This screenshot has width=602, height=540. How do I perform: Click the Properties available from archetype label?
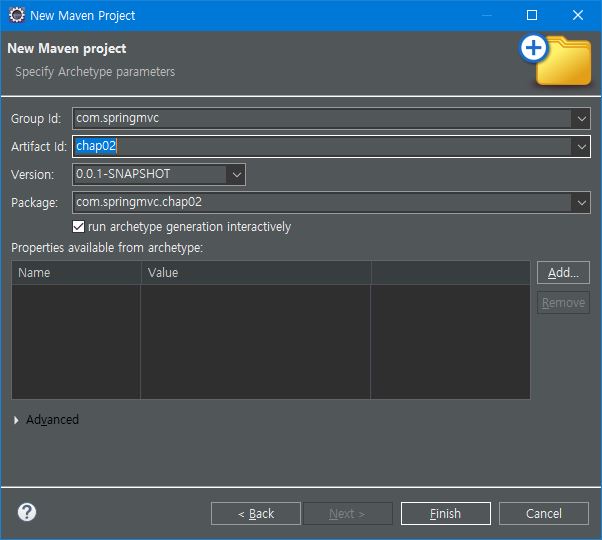point(107,248)
